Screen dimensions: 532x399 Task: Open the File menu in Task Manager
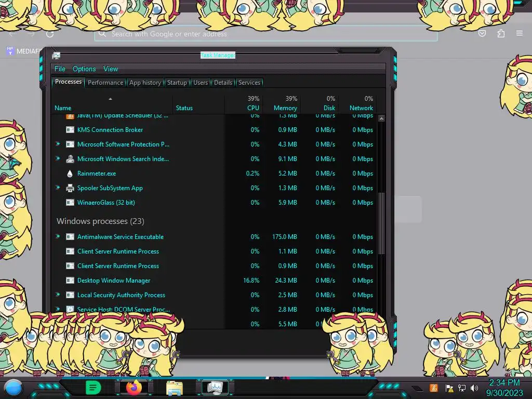[x=60, y=69]
